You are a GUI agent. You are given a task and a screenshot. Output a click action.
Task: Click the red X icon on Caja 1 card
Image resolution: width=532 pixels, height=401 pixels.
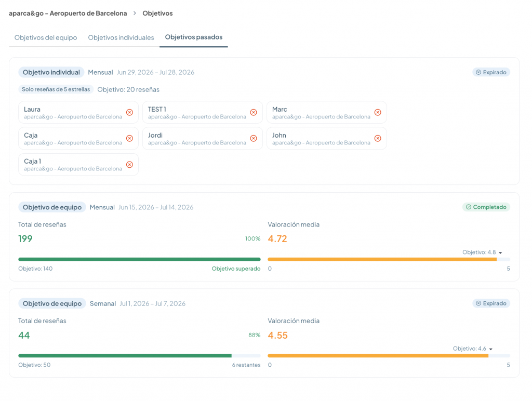pyautogui.click(x=129, y=165)
